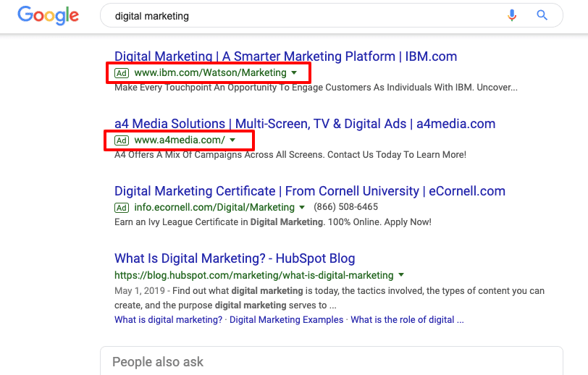Open Cornell Digital Marketing Certificate ad title
This screenshot has width=588, height=375.
pos(310,191)
